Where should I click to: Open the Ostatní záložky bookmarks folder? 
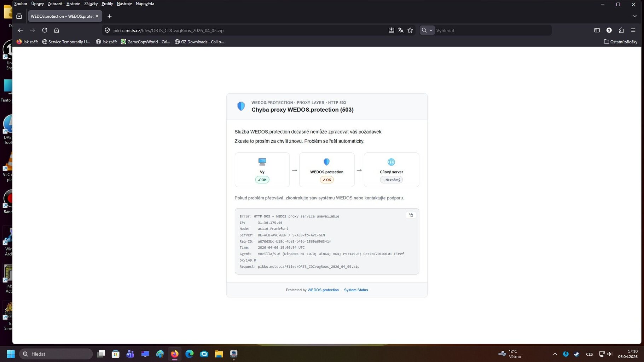point(621,42)
